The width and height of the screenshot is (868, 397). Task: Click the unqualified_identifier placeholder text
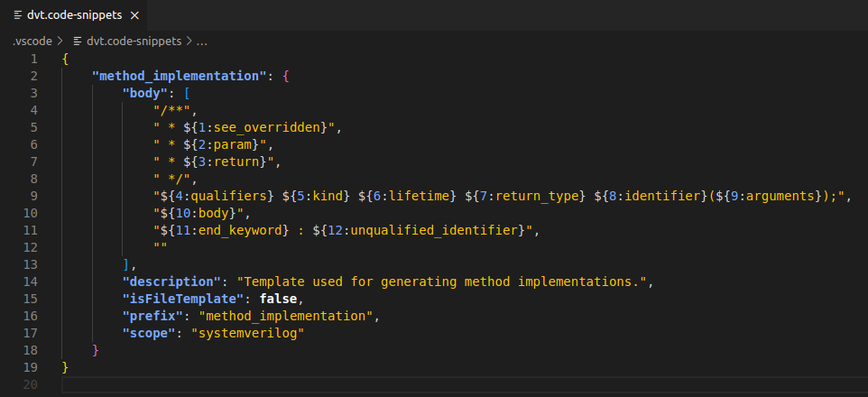[x=433, y=230]
